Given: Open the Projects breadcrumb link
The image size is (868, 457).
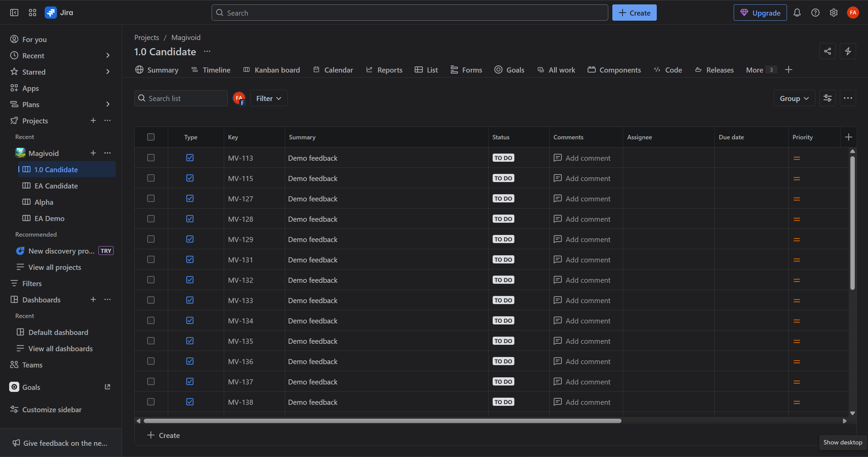Looking at the screenshot, I should (146, 37).
